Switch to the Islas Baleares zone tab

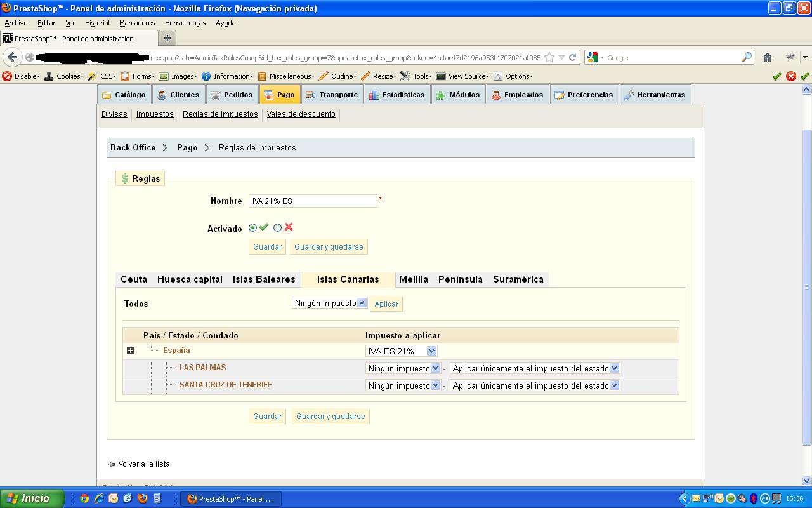click(264, 279)
